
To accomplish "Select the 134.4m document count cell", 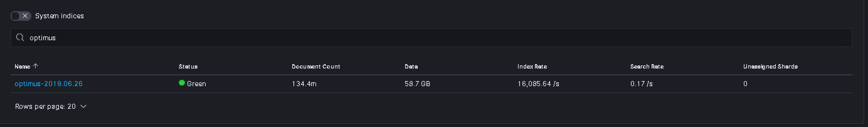I will (304, 84).
